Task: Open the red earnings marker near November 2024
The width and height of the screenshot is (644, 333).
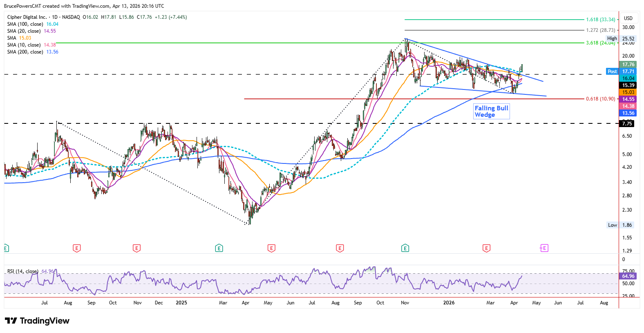Action: [136, 248]
